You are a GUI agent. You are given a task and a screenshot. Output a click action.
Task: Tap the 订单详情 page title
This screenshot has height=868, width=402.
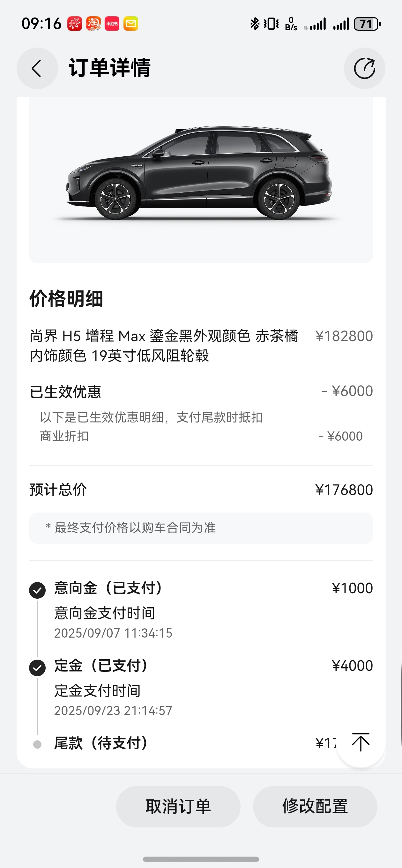[110, 68]
